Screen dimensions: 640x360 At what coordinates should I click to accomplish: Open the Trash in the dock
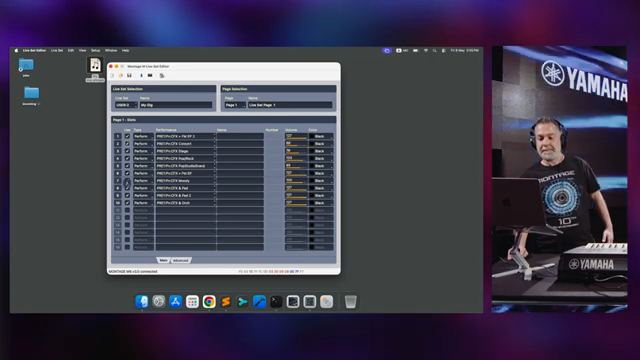pos(351,302)
